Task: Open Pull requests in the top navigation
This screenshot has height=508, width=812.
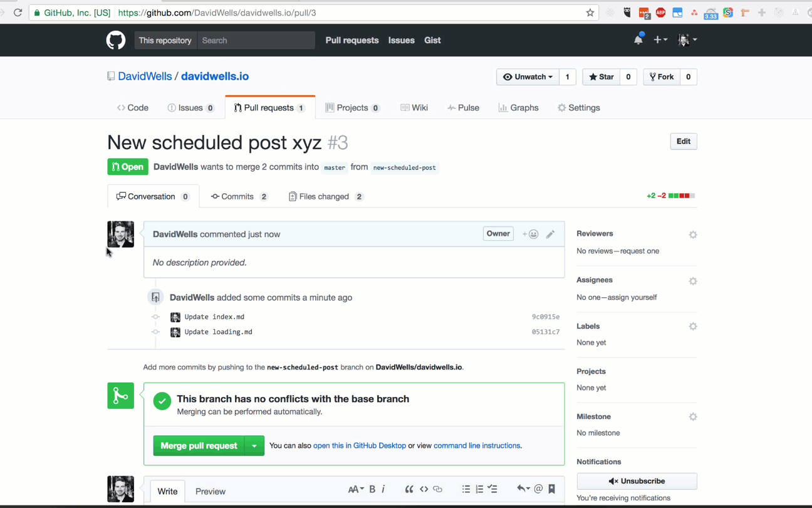Action: (x=352, y=40)
